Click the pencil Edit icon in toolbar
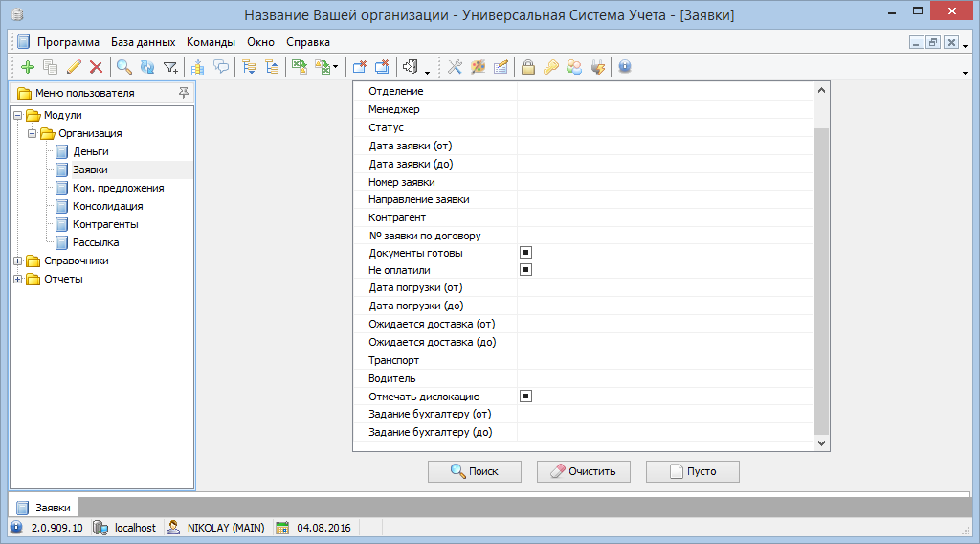The image size is (980, 544). point(74,67)
